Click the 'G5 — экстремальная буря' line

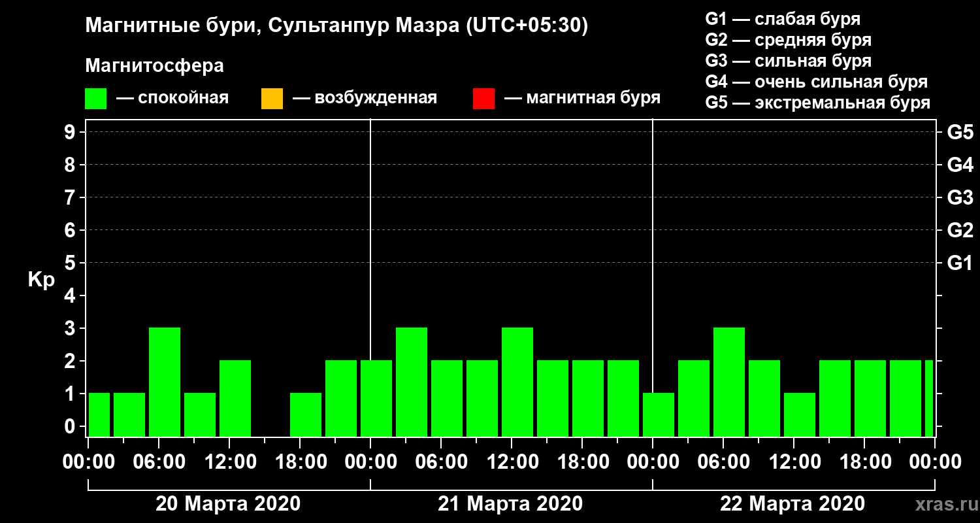click(818, 103)
